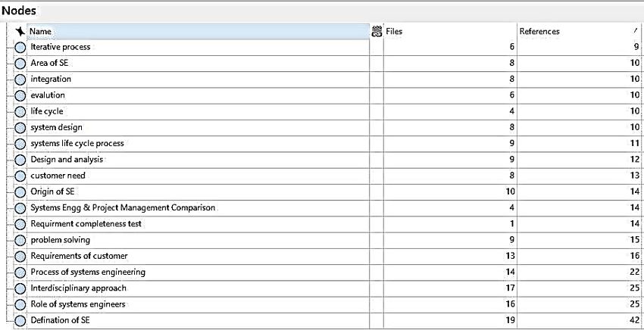Select the Design and analysis node
Viewport: 644px width, 330px height.
click(67, 159)
